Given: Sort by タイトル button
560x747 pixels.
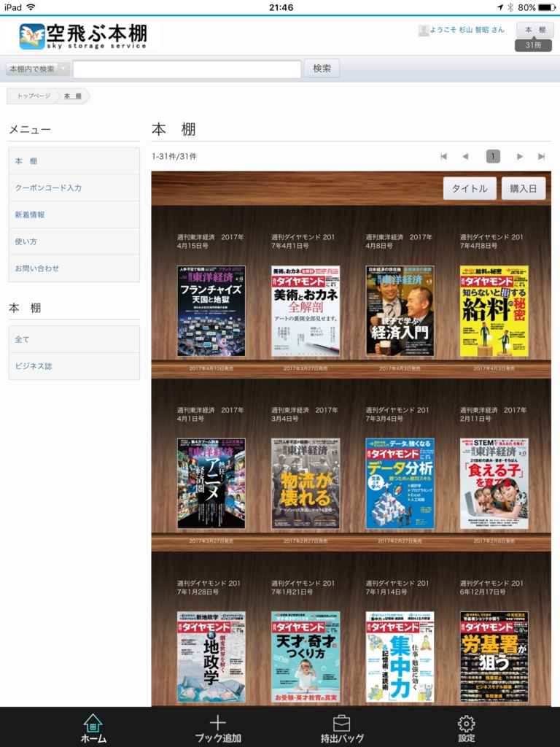Looking at the screenshot, I should coord(470,189).
